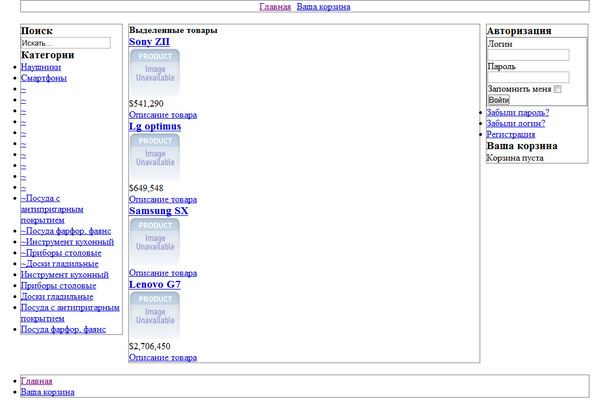600x407 pixels.
Task: Open Ваша корзина in the header menu
Action: [x=323, y=7]
